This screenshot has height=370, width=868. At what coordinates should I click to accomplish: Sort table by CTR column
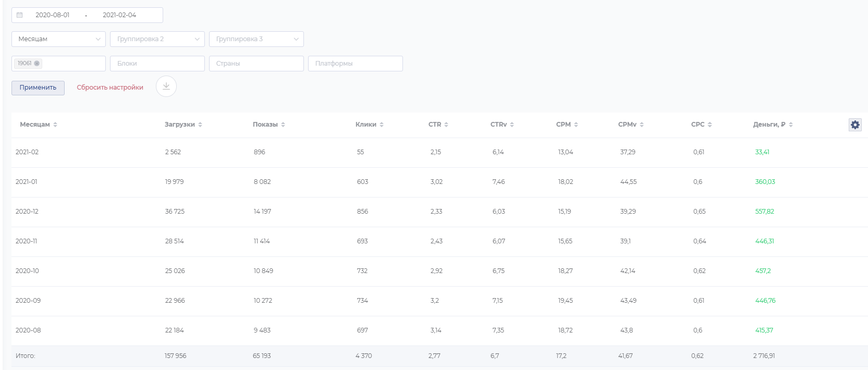tap(438, 125)
